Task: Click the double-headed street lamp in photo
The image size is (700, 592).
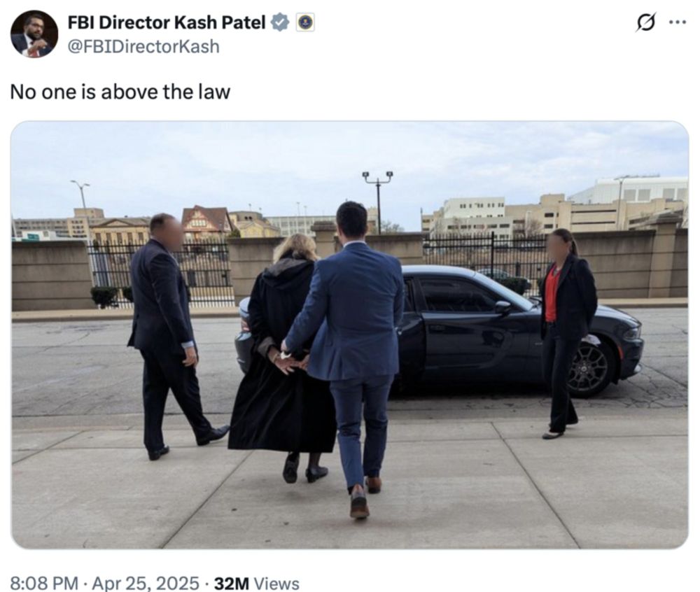Action: click(x=378, y=201)
